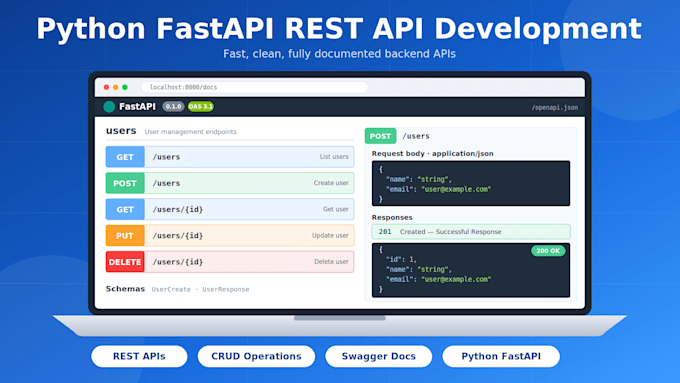Expand the POST /users Create user endpoint
Image resolution: width=680 pixels, height=383 pixels.
tap(230, 183)
